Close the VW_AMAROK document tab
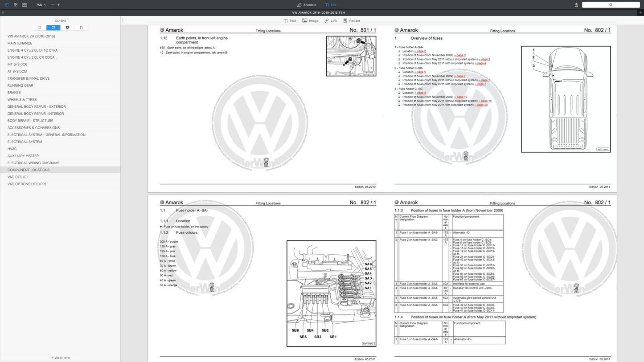 [3, 12]
